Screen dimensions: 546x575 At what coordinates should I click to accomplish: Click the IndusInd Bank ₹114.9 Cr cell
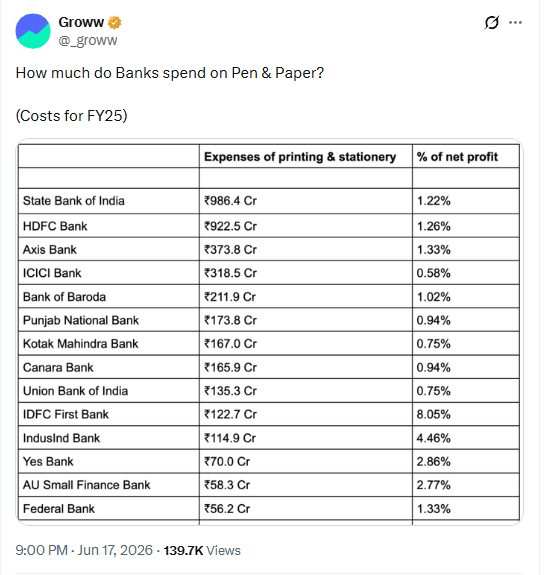click(305, 438)
